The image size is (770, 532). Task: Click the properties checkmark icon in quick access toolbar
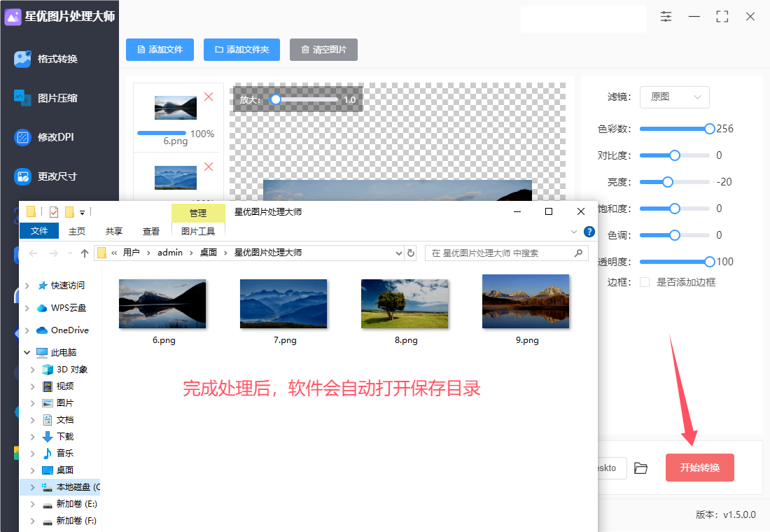54,212
